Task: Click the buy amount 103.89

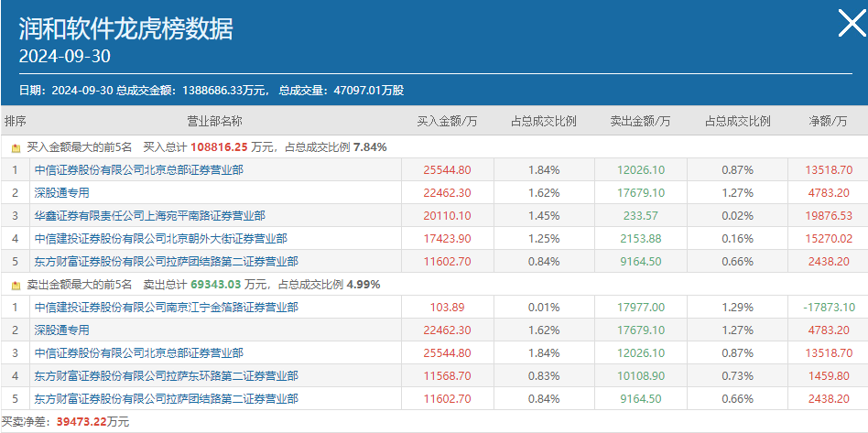Action: pos(447,307)
